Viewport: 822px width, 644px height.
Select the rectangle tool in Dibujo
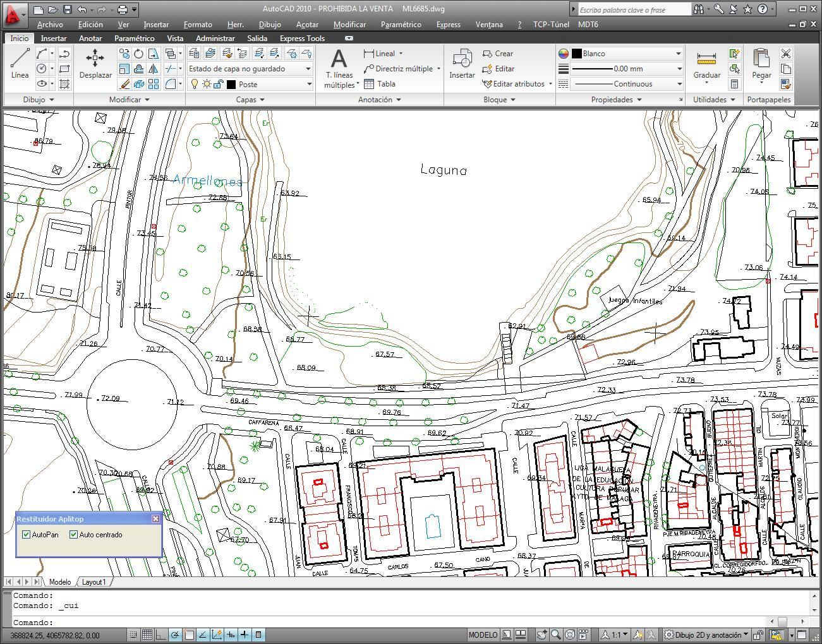[x=64, y=69]
